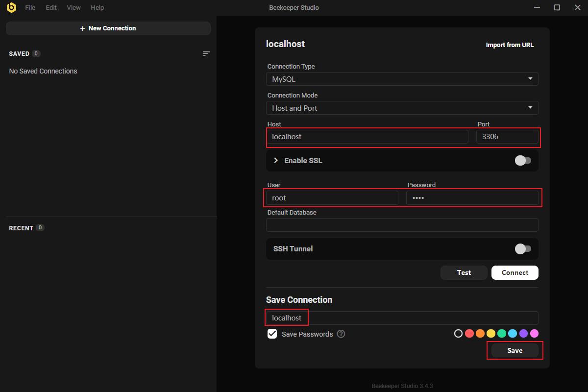This screenshot has width=588, height=392.
Task: Select the green color swatch
Action: (x=502, y=333)
